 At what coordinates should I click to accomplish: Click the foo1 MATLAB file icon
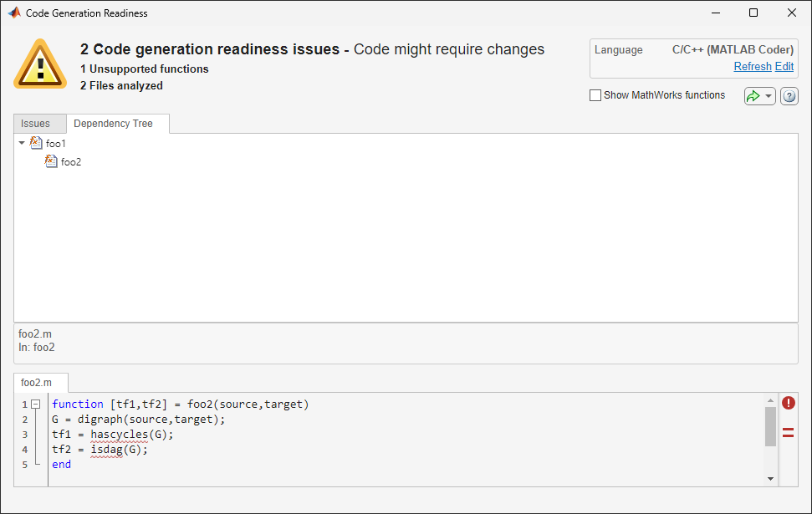pos(36,143)
